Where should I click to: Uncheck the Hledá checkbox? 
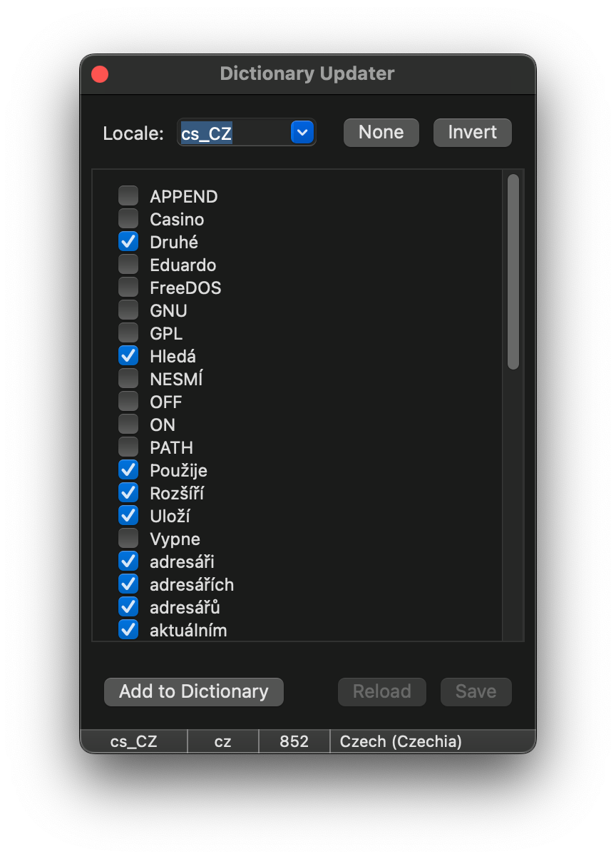pos(128,356)
